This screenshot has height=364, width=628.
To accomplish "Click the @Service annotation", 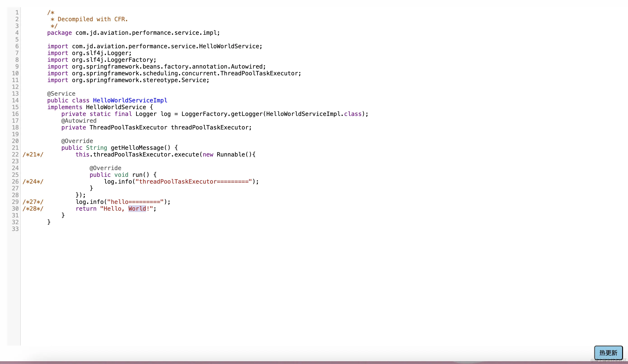I will click(61, 94).
